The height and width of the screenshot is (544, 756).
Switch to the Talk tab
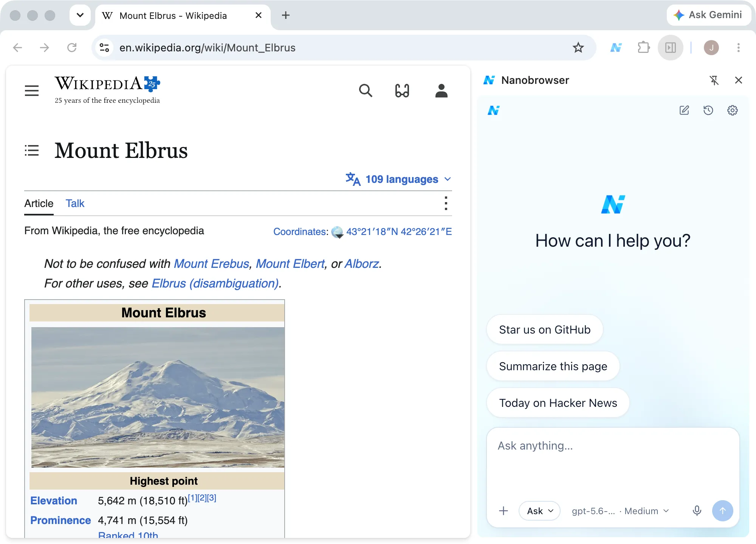75,203
